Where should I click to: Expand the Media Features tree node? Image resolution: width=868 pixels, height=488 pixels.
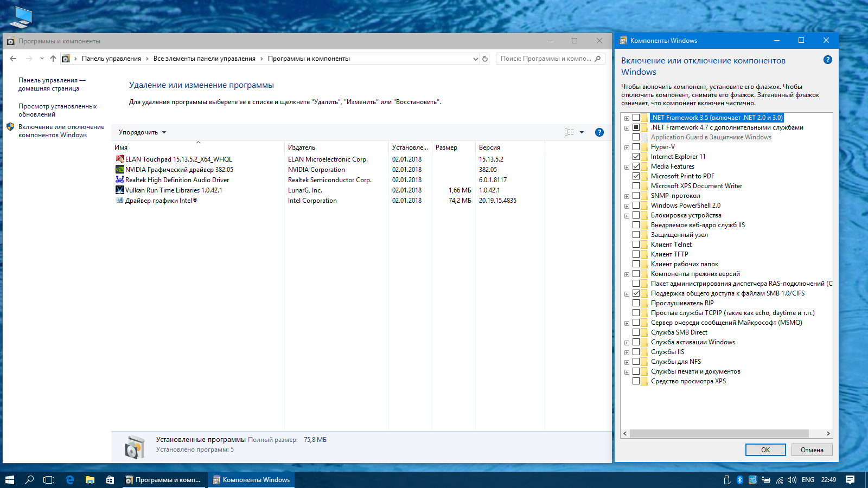tap(627, 167)
